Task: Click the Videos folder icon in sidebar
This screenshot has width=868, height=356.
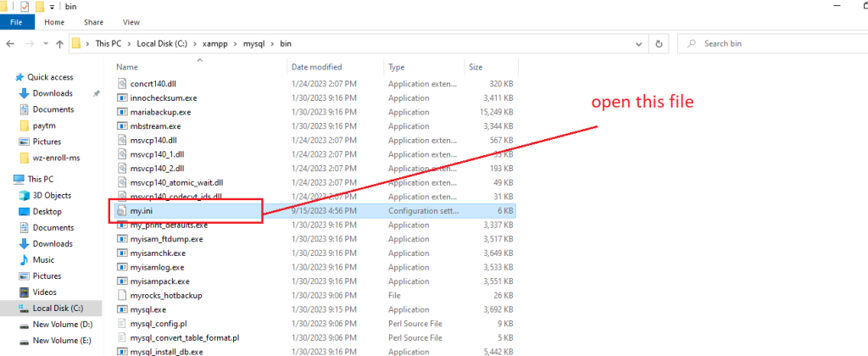Action: pyautogui.click(x=23, y=292)
